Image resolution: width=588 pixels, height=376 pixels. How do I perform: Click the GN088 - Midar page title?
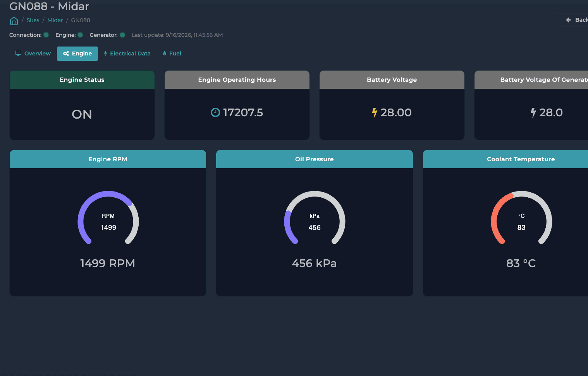[49, 6]
